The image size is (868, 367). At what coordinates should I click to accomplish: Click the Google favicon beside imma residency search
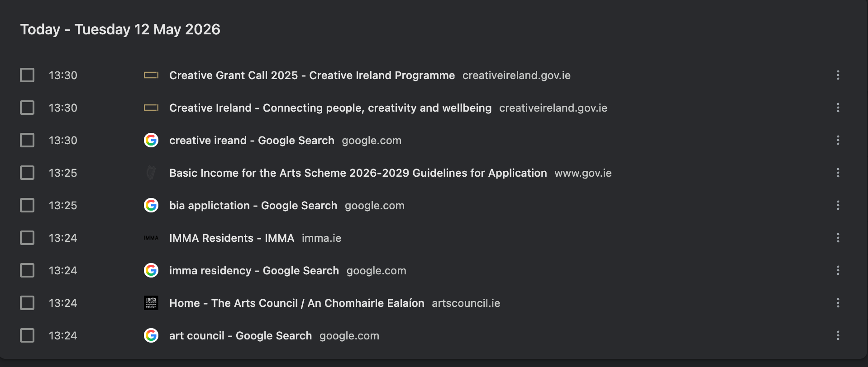(151, 270)
